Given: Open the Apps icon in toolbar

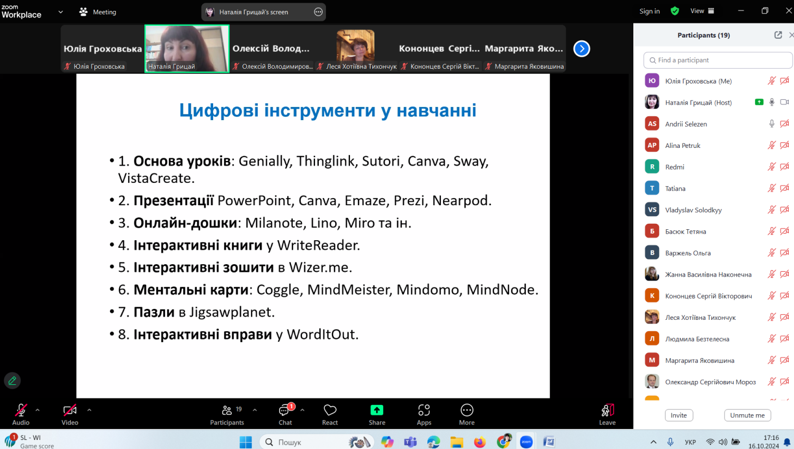Looking at the screenshot, I should [424, 411].
